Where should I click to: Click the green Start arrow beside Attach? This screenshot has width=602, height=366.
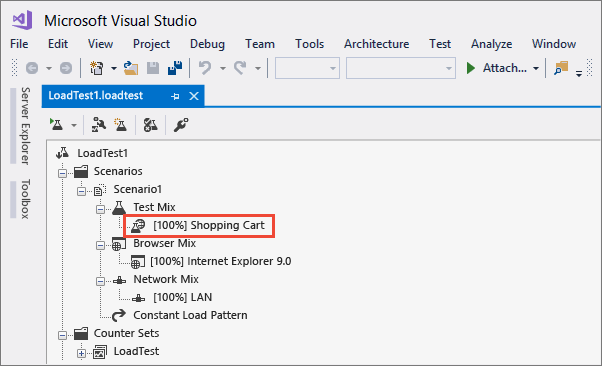(x=471, y=68)
